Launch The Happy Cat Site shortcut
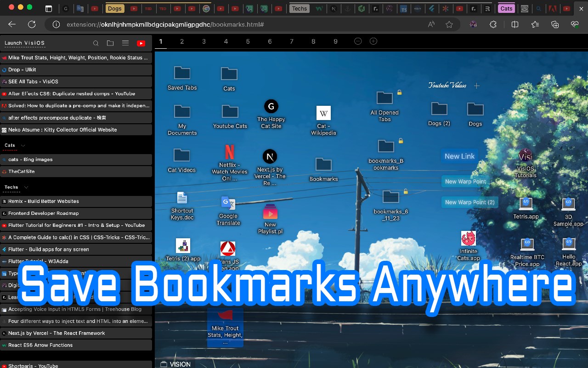Viewport: 588px width, 368px height. pyautogui.click(x=271, y=114)
